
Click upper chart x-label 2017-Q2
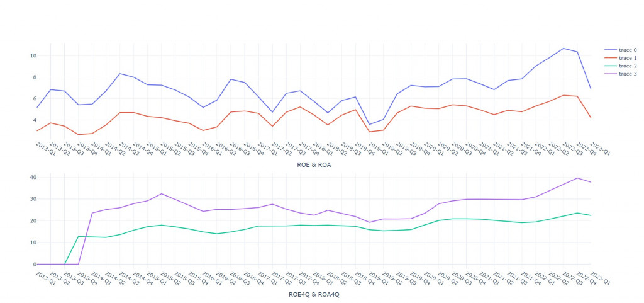(x=282, y=149)
